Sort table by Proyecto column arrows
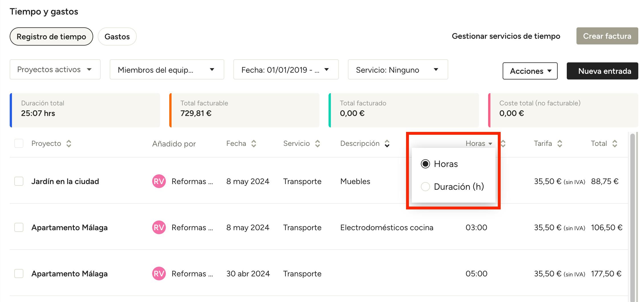Image resolution: width=644 pixels, height=302 pixels. point(69,144)
